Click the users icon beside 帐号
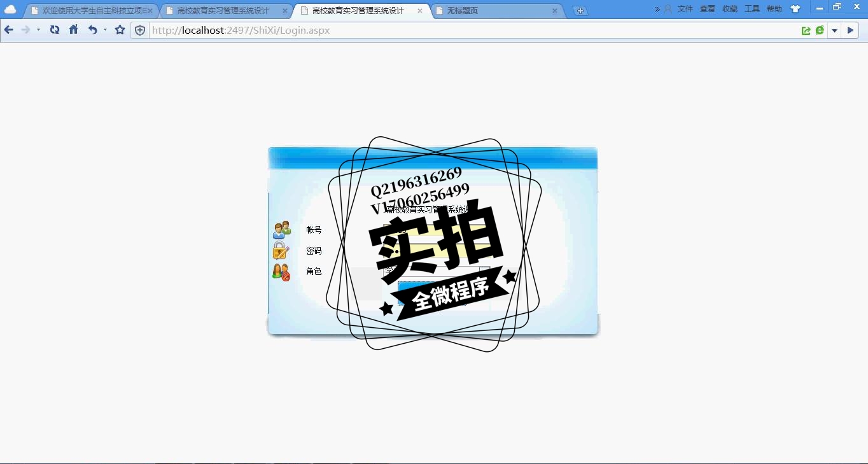The image size is (868, 464). coord(281,230)
